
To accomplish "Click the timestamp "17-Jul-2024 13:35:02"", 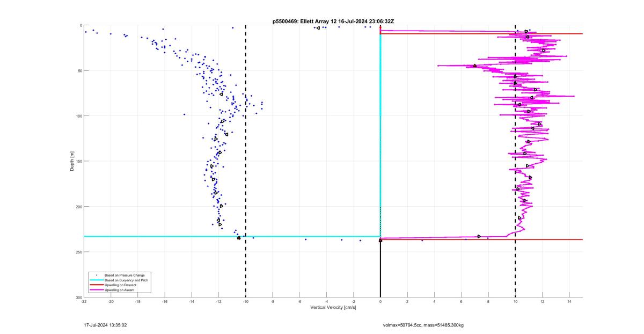I will 105,325.
